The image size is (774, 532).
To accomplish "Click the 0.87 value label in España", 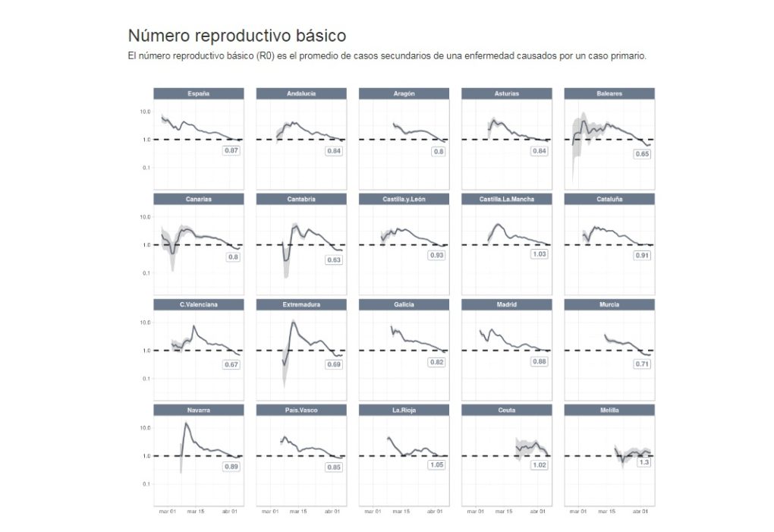I will click(231, 151).
